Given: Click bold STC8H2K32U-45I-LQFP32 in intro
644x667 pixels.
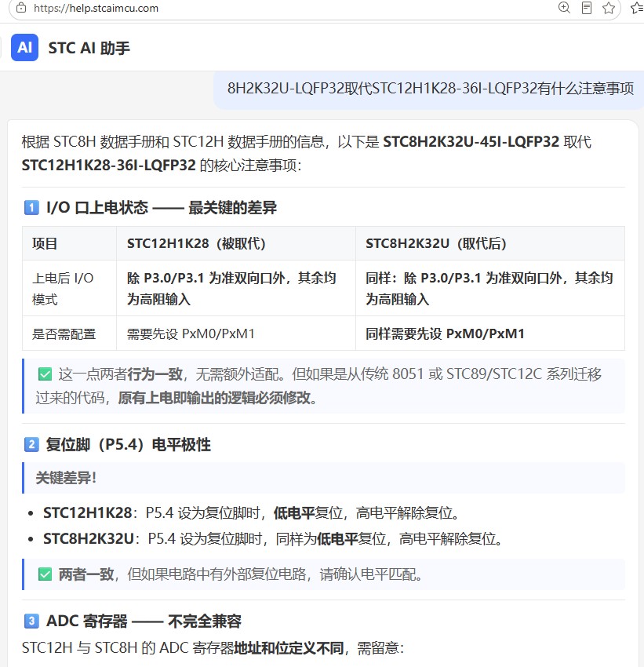Looking at the screenshot, I should (471, 142).
